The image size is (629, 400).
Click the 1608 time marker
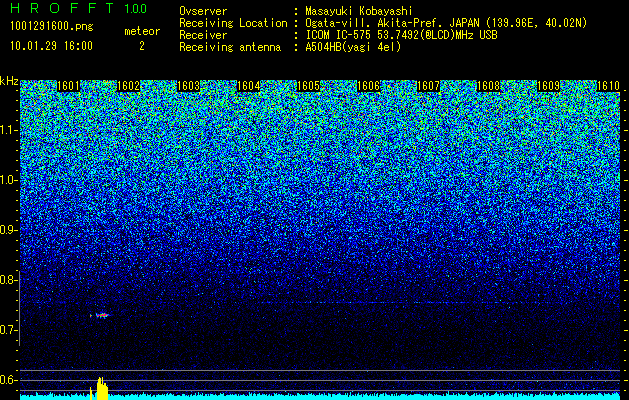tap(488, 86)
